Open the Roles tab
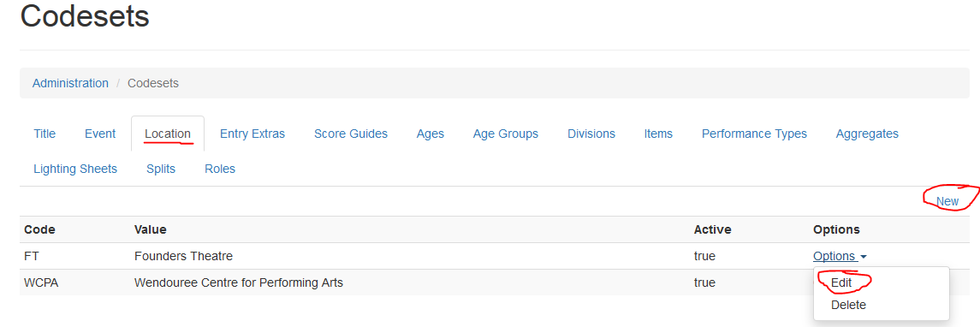Viewport: 980px width, 327px height. pos(220,169)
